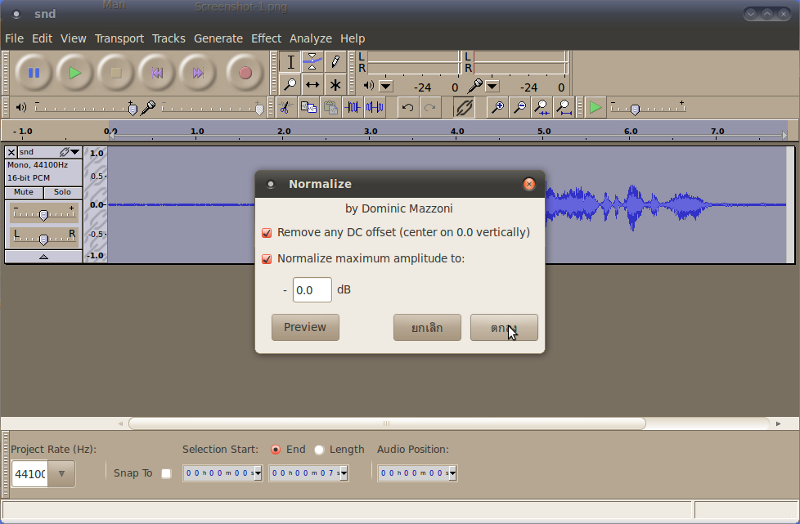Select the End radio button
Viewport: 800px width, 524px height.
[x=276, y=450]
